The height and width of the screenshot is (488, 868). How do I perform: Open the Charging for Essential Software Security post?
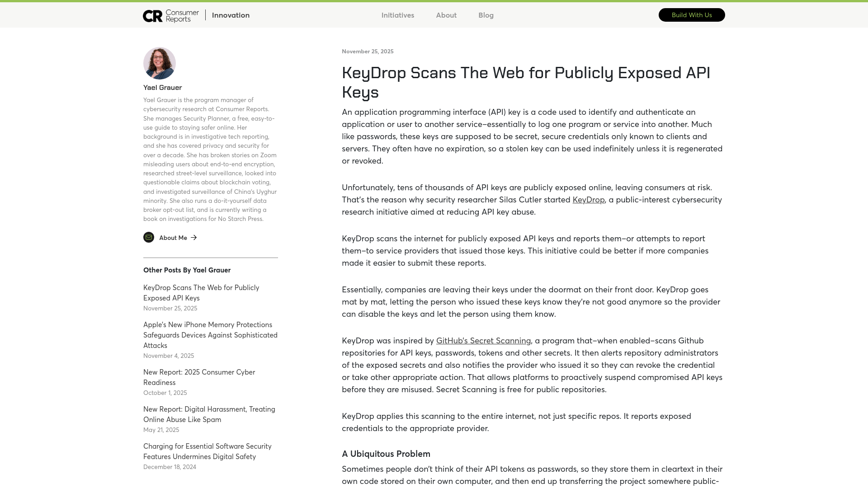(x=207, y=451)
